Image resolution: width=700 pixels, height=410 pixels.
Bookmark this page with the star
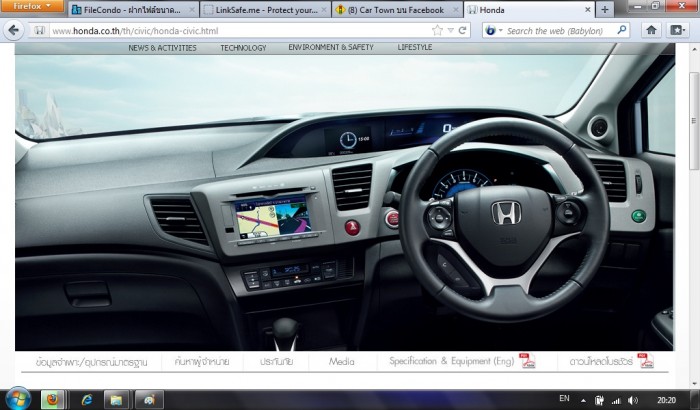[438, 31]
